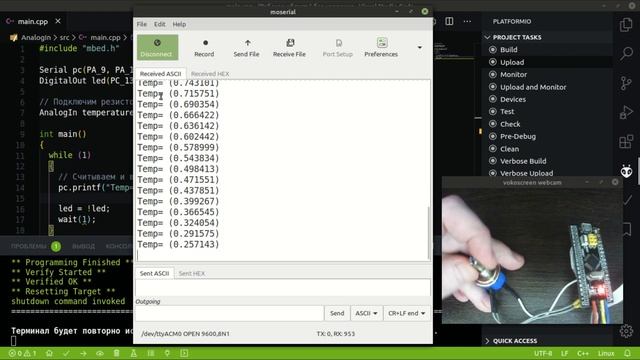Open the ASCII format dropdown
Screen dimensions: 640x360
click(x=366, y=313)
